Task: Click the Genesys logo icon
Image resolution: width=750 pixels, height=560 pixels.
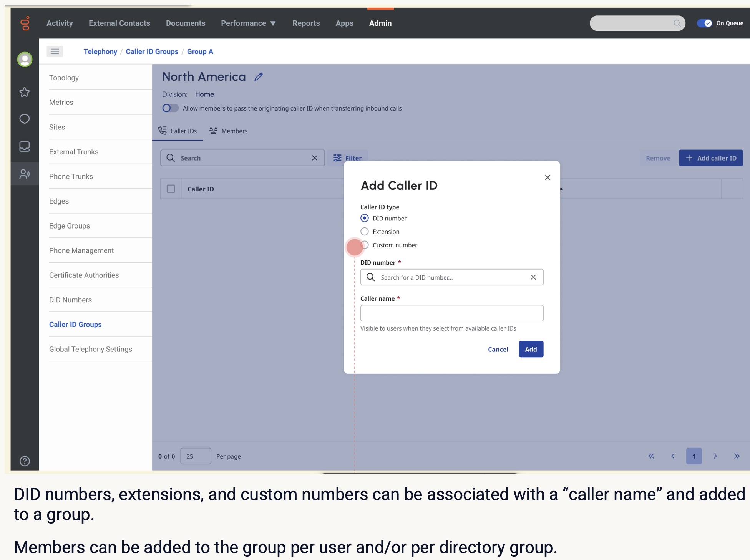Action: tap(25, 23)
